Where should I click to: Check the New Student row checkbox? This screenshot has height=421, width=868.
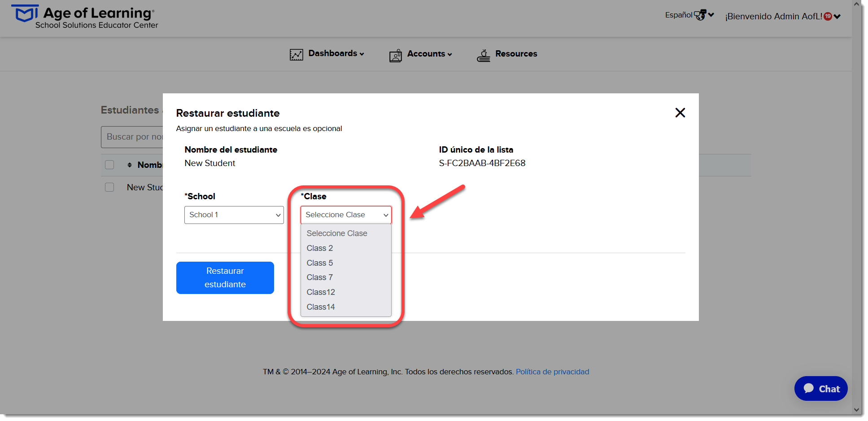coord(109,187)
